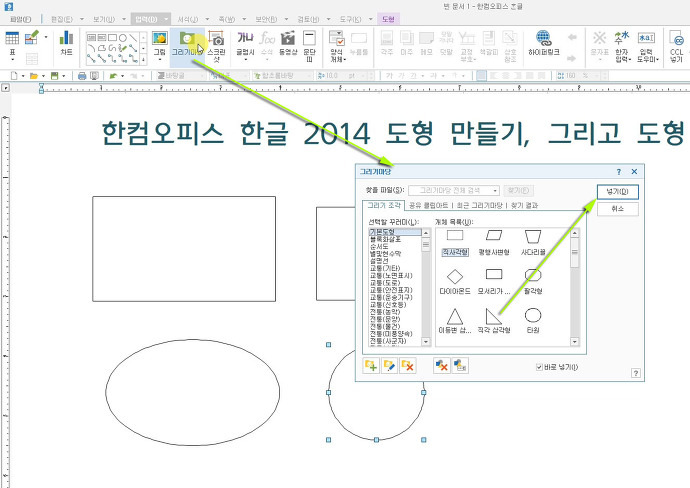The height and width of the screenshot is (488, 690).
Task: Switch to the 찾기 결과 tab
Action: 524,205
